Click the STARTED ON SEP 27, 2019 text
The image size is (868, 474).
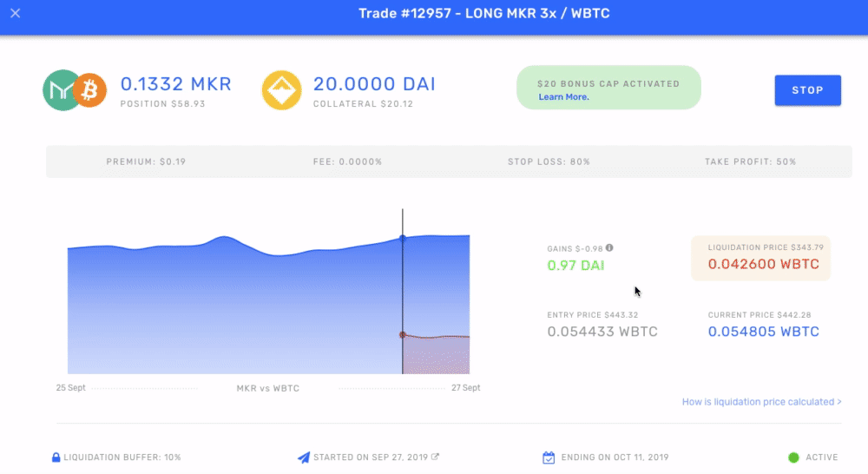point(371,458)
